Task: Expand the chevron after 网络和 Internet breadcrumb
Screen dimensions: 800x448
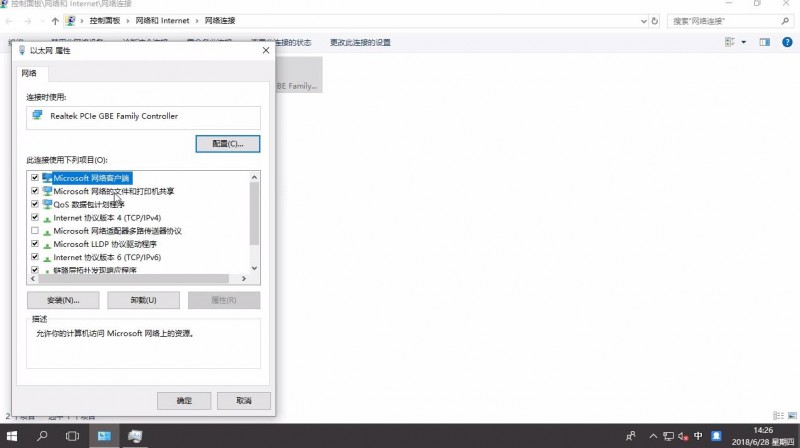Action: tap(197, 21)
